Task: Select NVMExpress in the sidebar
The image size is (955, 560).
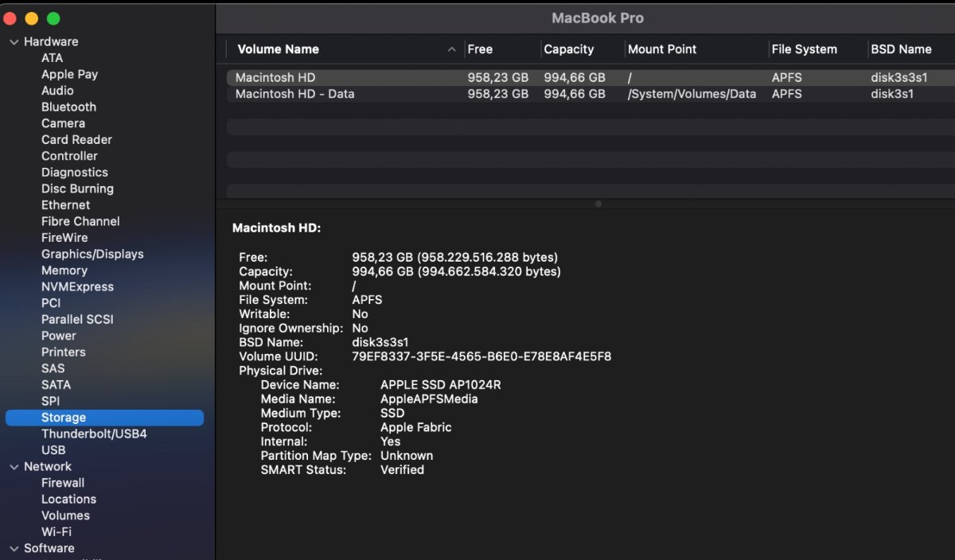Action: (77, 286)
